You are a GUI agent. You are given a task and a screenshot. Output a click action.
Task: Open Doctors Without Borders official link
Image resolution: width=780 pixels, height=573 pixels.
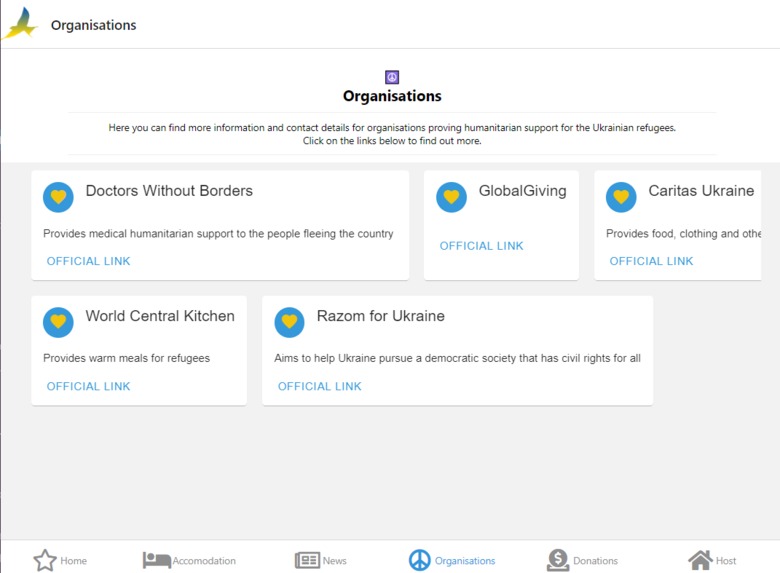89,261
